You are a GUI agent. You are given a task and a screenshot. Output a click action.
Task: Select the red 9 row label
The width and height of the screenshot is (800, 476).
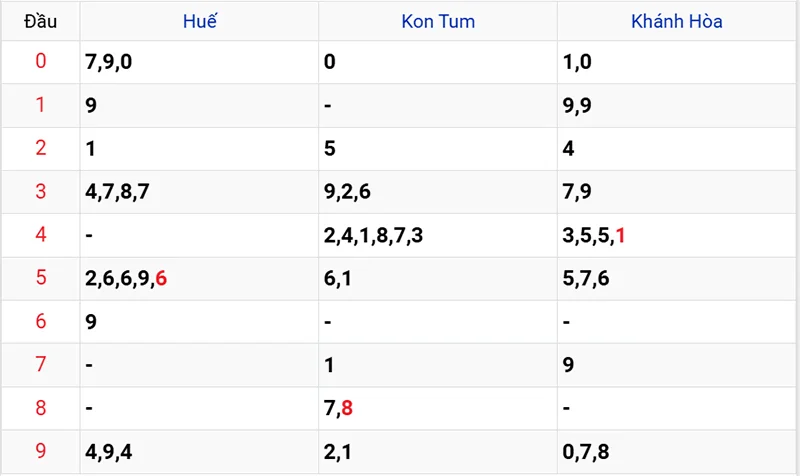point(40,452)
